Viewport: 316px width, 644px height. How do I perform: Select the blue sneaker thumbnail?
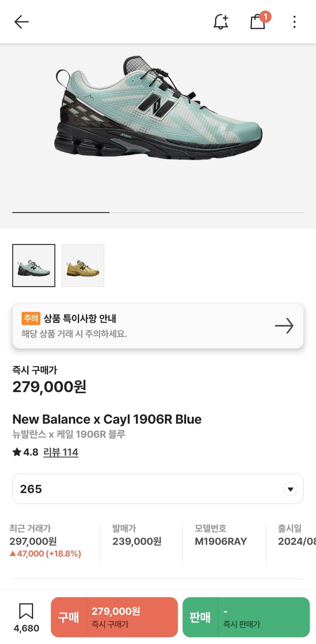point(34,265)
